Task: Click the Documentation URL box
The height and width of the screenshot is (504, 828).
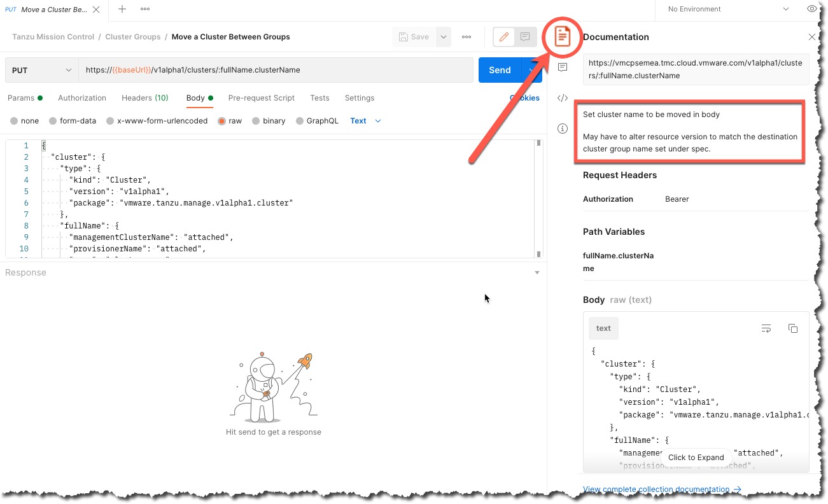Action: 696,69
